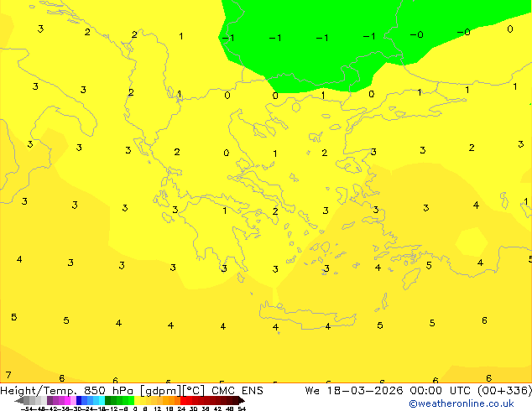Click the yellow swatch above the 0 label

pos(137,400)
